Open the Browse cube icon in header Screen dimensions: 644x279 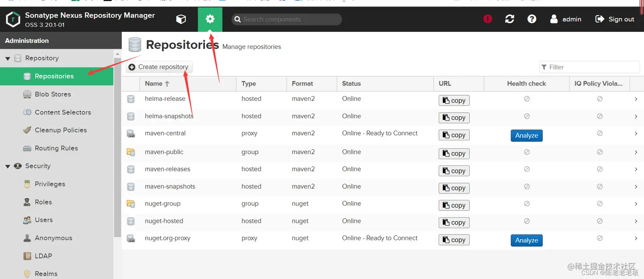(x=181, y=19)
